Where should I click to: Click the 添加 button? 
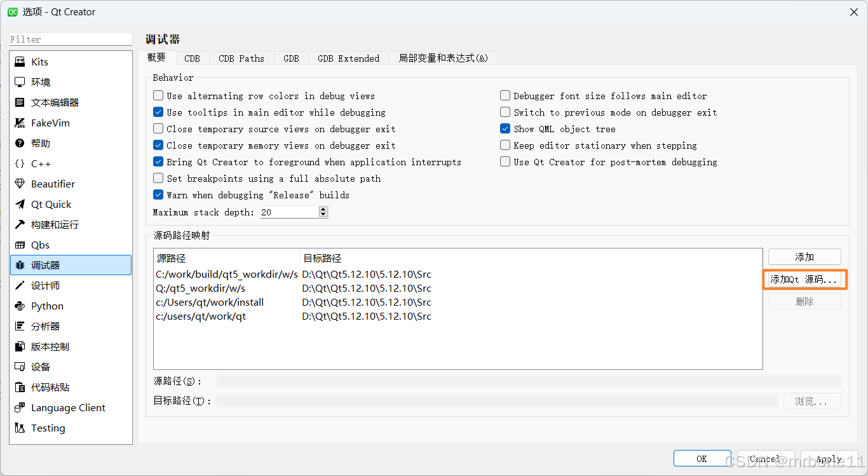[804, 257]
